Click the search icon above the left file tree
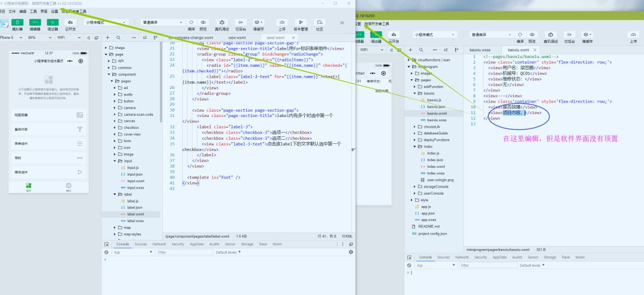 [118, 38]
